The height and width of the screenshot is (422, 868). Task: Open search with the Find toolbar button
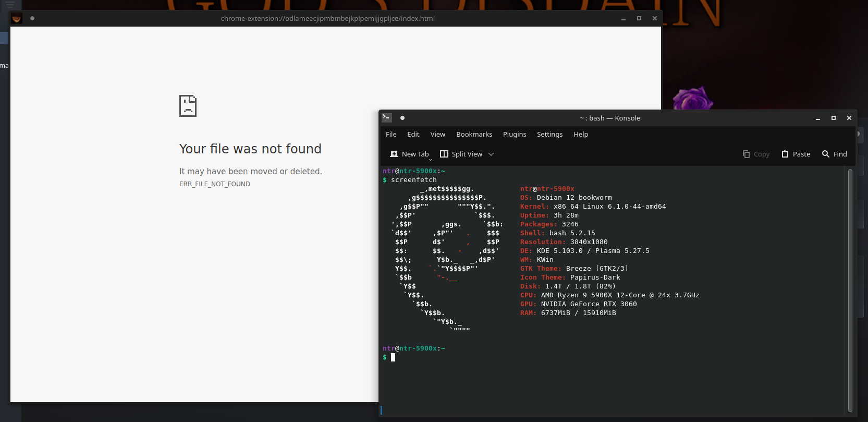coord(834,154)
